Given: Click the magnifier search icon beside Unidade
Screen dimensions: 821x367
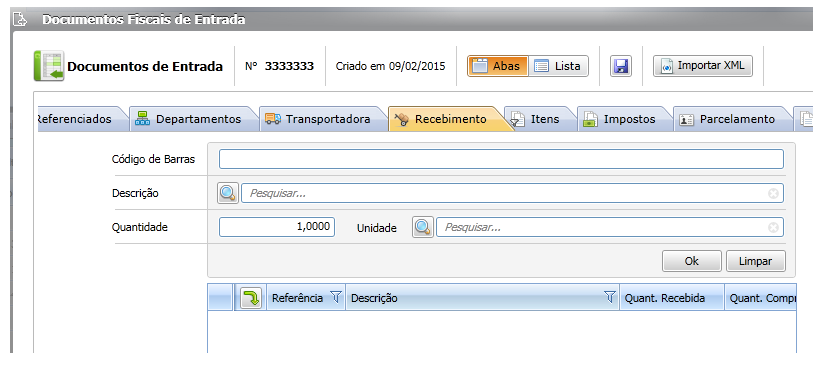Looking at the screenshot, I should pyautogui.click(x=423, y=227).
